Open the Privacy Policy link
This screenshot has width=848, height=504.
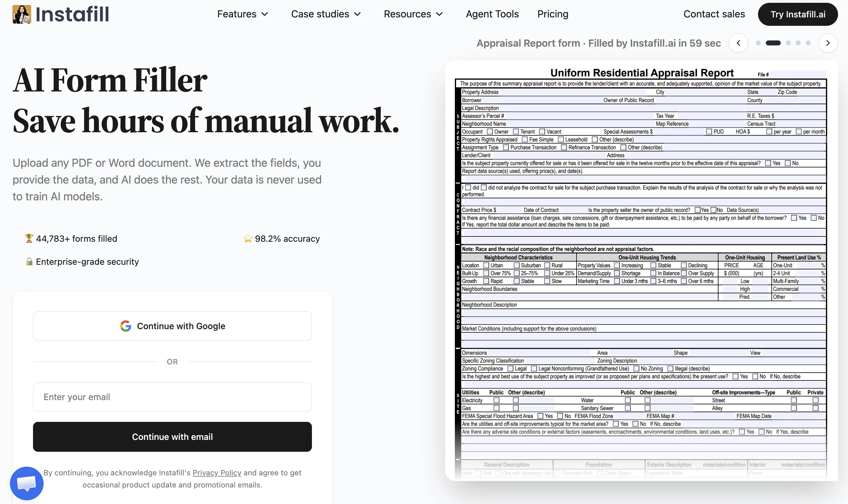pos(217,473)
